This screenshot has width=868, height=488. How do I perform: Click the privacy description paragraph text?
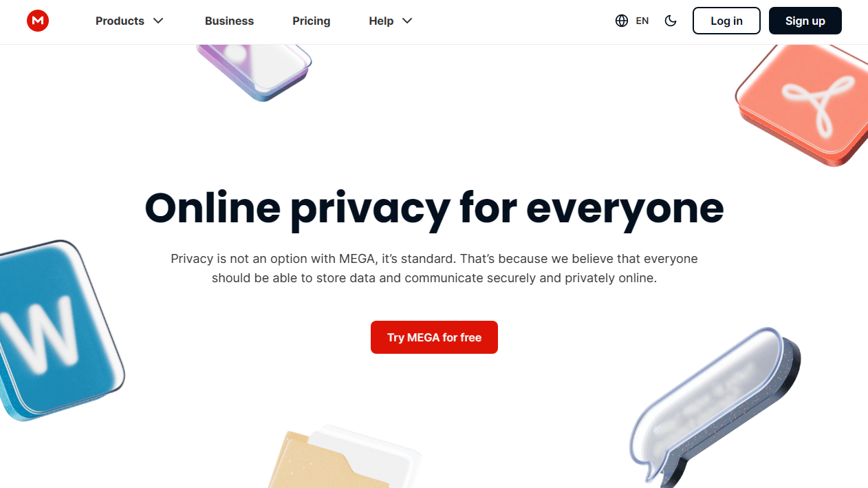tap(434, 268)
